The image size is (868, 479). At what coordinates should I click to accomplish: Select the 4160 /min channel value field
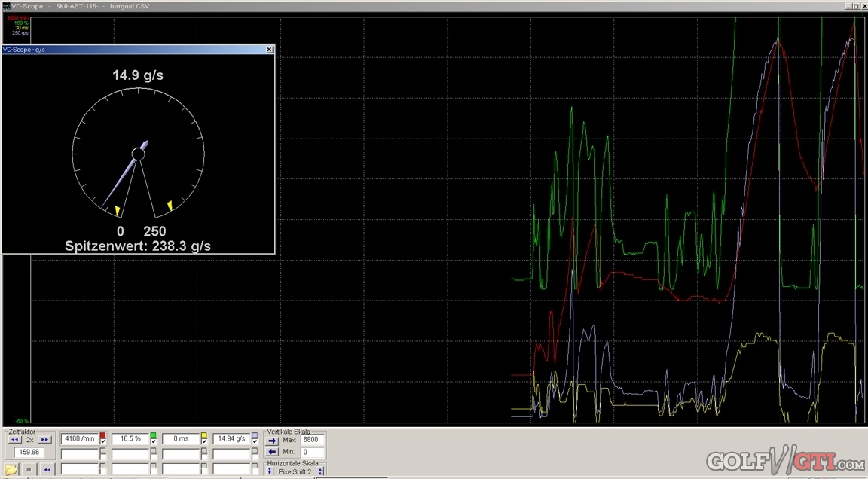click(x=80, y=438)
